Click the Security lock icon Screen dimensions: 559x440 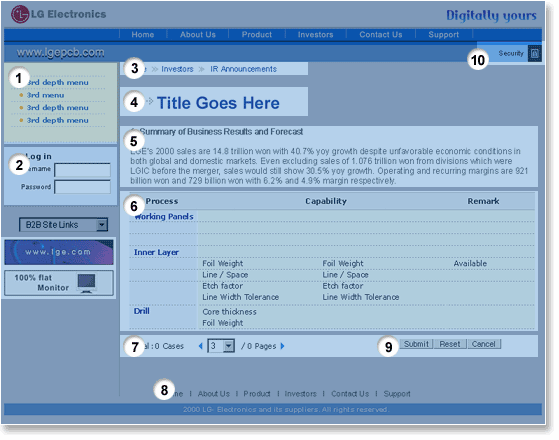535,53
